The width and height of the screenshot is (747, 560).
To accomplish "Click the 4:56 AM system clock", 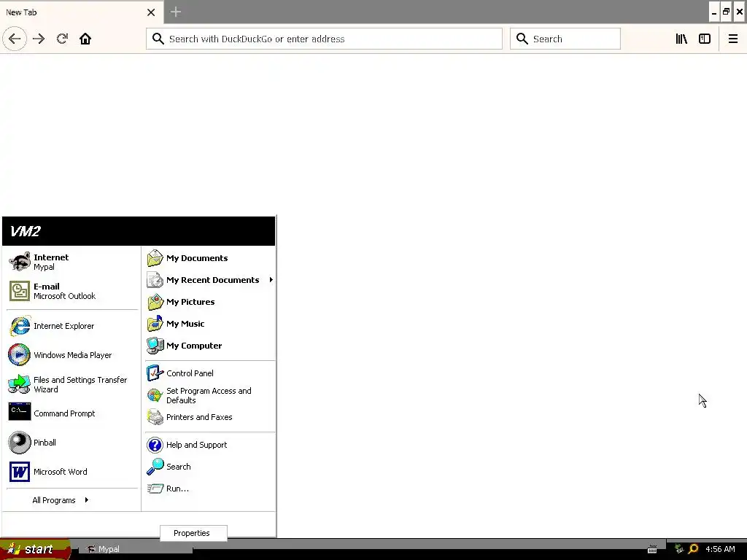I will pos(720,549).
